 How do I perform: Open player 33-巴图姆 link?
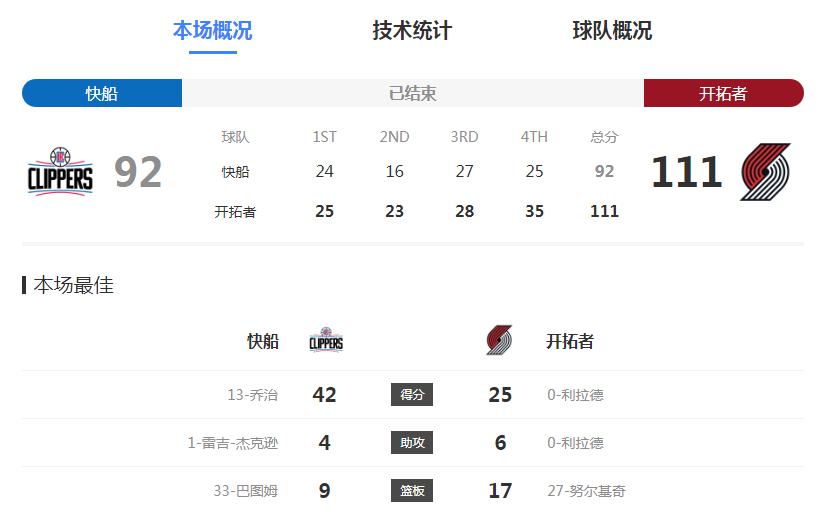[x=246, y=491]
